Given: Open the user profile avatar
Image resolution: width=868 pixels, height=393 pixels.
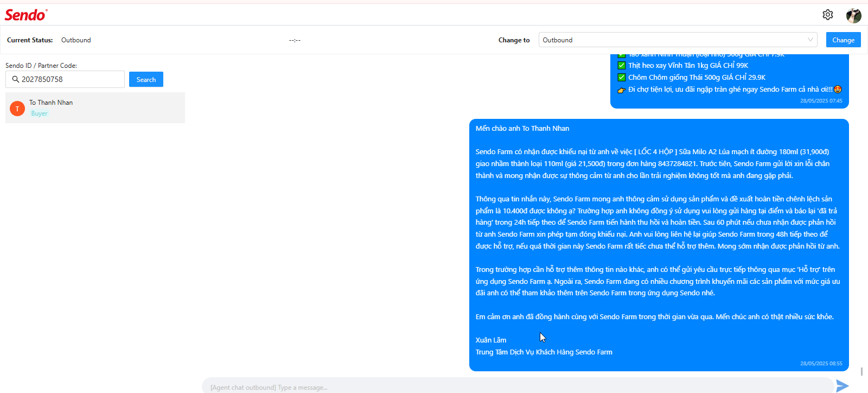Looking at the screenshot, I should tap(853, 15).
